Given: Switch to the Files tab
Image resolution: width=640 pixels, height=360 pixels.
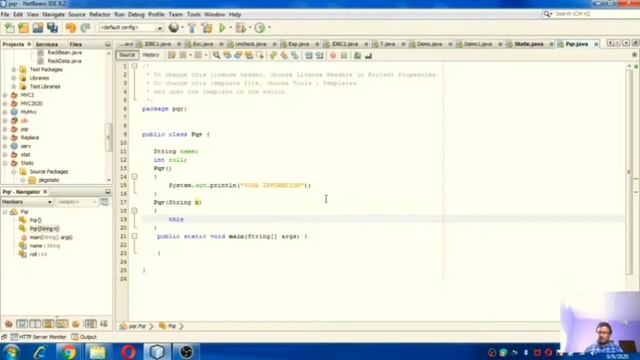Looking at the screenshot, I should pos(76,44).
